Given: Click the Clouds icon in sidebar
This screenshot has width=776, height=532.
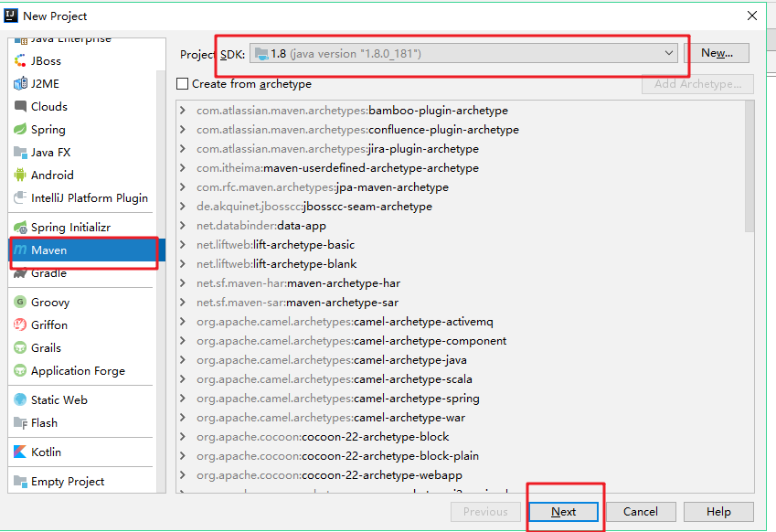Looking at the screenshot, I should click(x=20, y=106).
